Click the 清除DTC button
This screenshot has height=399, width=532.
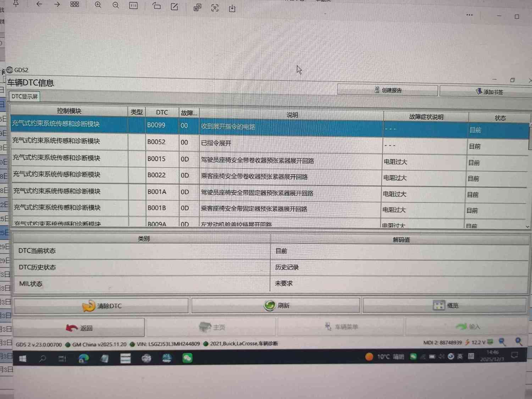pyautogui.click(x=101, y=306)
